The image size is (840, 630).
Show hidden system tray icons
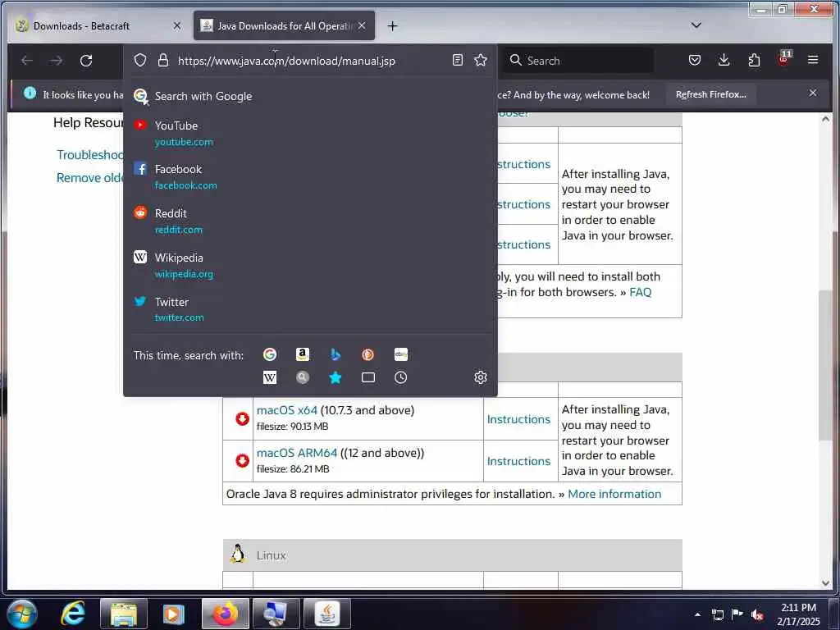tap(697, 614)
